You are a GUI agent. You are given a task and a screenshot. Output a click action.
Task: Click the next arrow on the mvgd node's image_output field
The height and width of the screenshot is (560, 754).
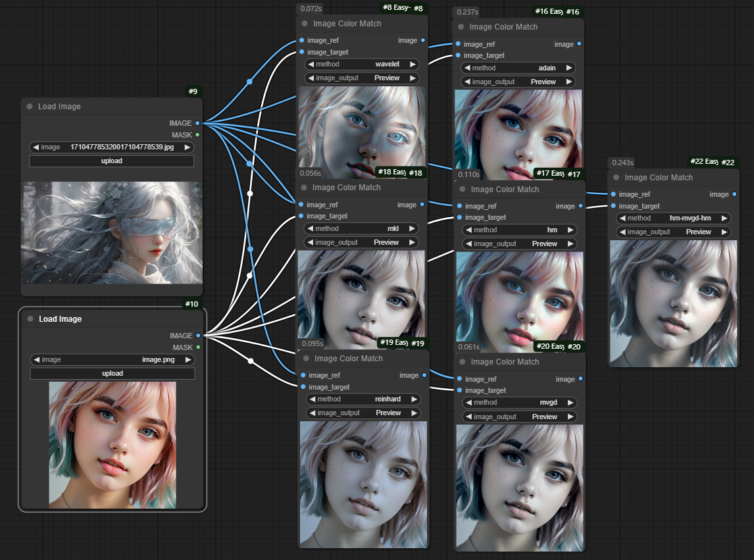[x=570, y=417]
